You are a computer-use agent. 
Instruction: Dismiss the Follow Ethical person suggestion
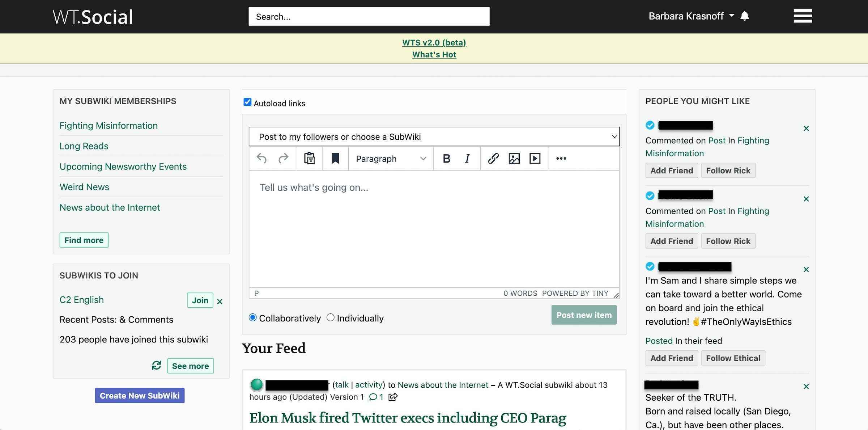806,270
